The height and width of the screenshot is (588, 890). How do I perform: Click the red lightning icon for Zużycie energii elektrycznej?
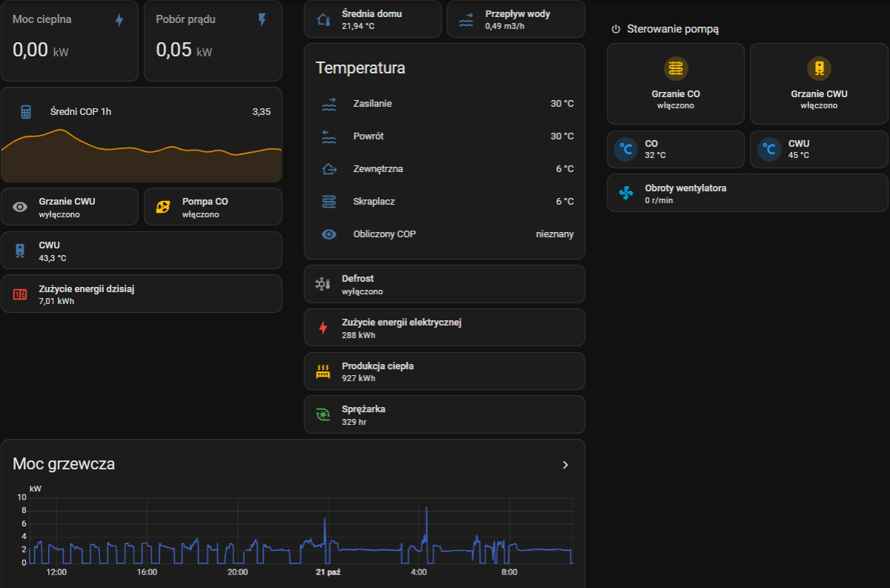[323, 328]
